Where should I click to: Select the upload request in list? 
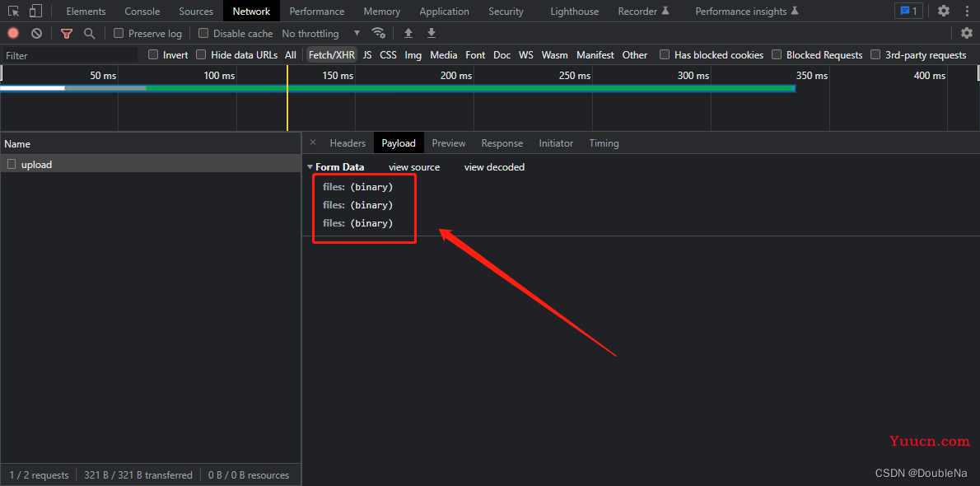click(150, 165)
